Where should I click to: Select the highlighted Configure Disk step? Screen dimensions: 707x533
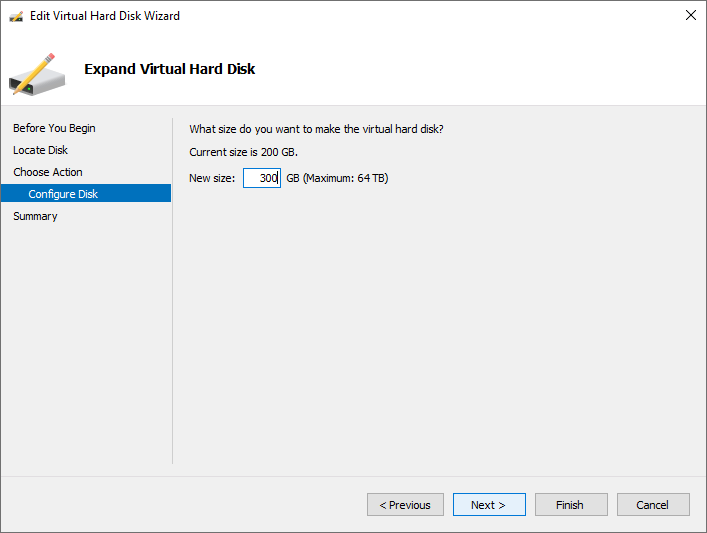point(63,194)
